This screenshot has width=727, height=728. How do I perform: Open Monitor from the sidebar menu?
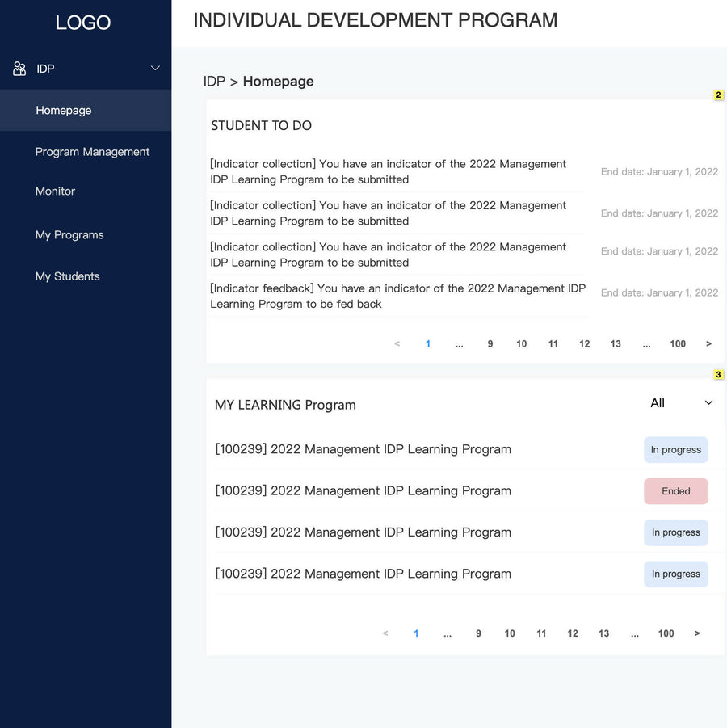55,191
